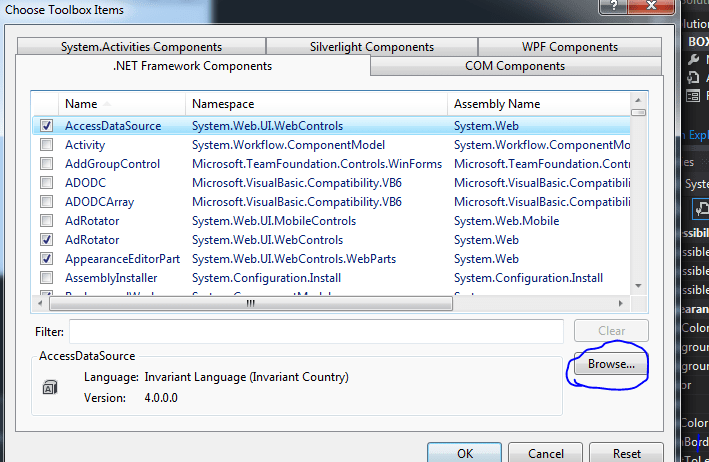Click the Reset button
Viewport: 709px width, 462px height.
coord(626,453)
